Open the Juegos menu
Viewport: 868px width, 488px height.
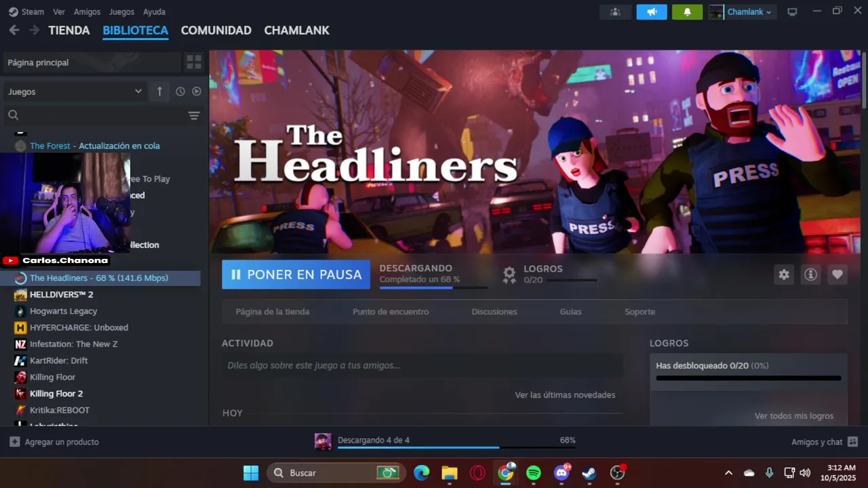click(121, 12)
